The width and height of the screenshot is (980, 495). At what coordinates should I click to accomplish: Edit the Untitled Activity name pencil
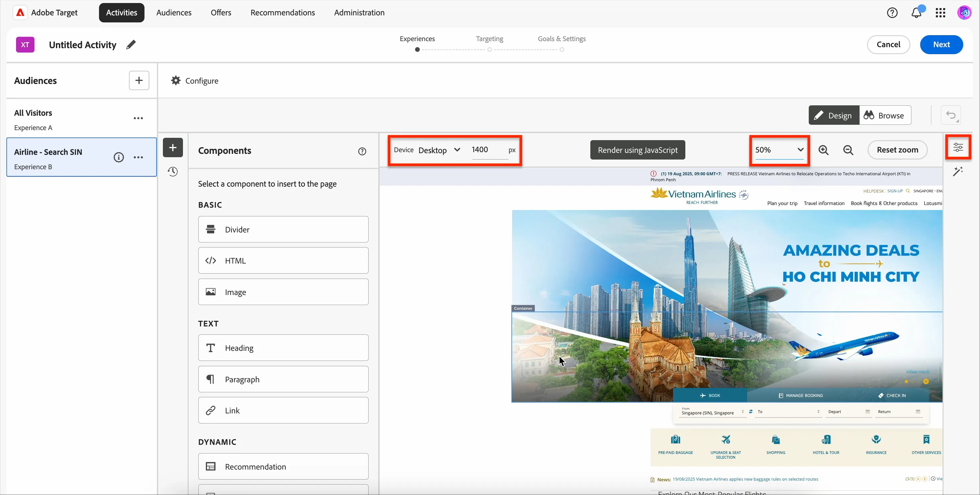pos(131,44)
